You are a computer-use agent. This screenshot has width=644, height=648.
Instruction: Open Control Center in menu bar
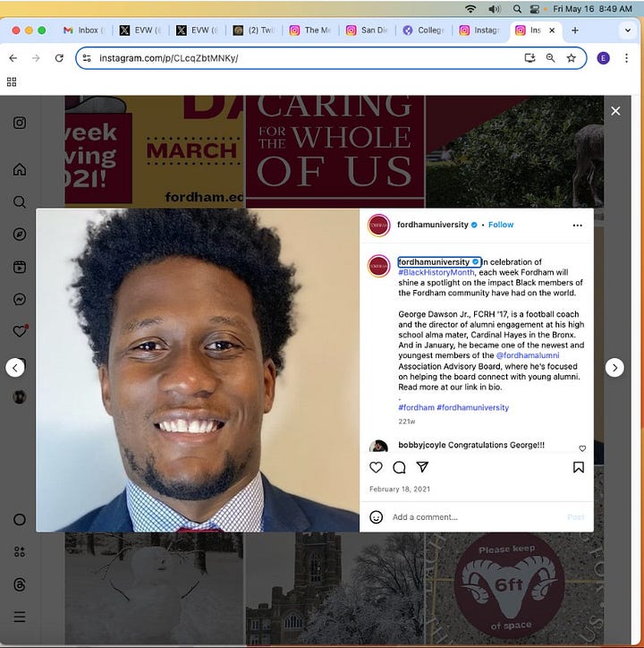click(x=535, y=9)
